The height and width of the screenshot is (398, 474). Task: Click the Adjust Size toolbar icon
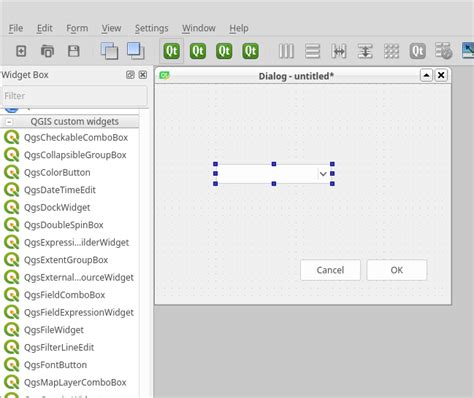coord(468,51)
